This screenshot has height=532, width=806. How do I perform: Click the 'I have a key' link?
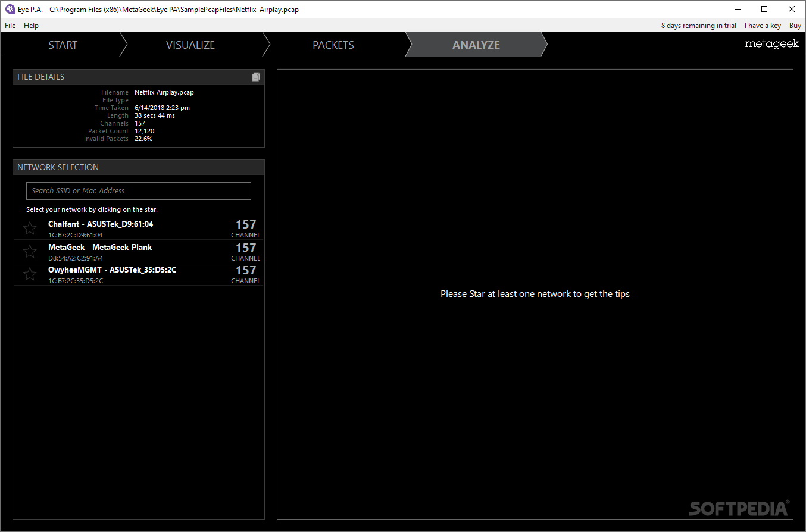tap(763, 26)
